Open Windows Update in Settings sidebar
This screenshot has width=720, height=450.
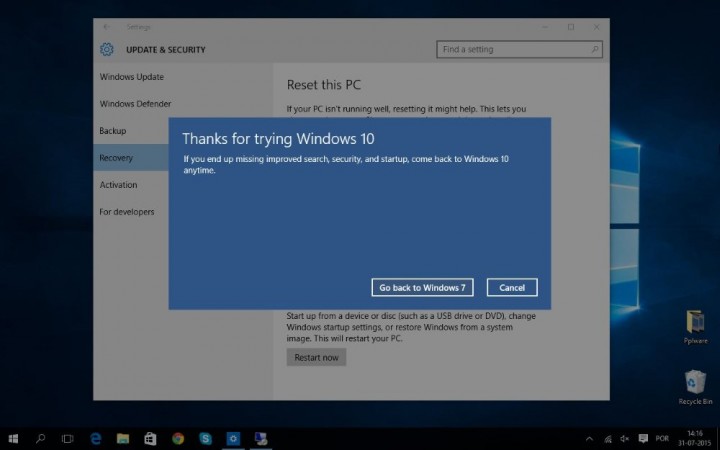pos(132,77)
